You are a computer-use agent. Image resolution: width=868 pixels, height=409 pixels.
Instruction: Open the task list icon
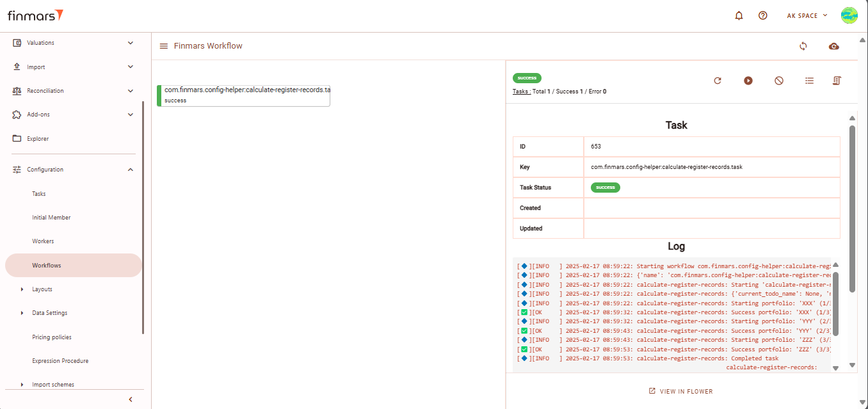(x=810, y=81)
